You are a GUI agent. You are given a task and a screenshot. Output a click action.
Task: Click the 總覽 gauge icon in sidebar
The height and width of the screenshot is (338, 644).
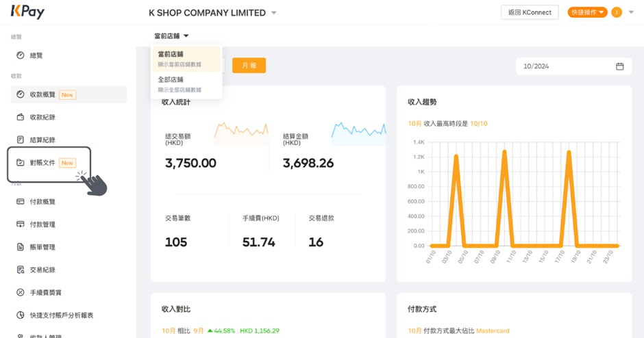20,55
